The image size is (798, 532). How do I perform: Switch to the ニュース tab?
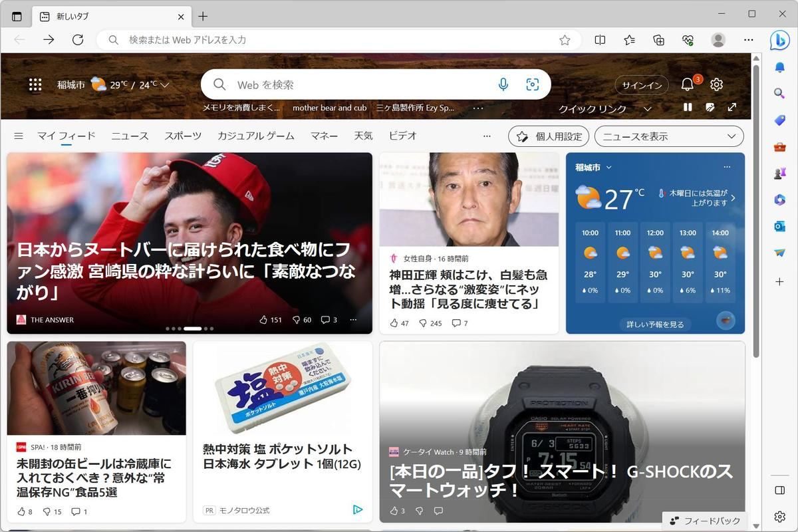pyautogui.click(x=130, y=136)
